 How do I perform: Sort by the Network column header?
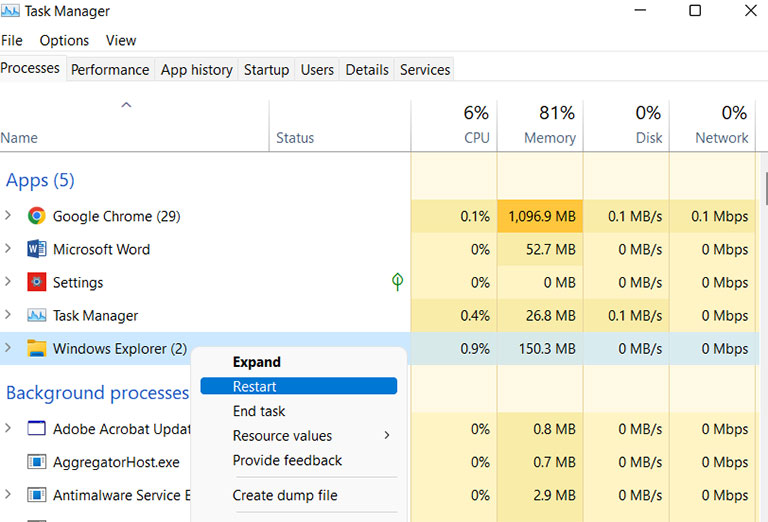click(x=713, y=126)
